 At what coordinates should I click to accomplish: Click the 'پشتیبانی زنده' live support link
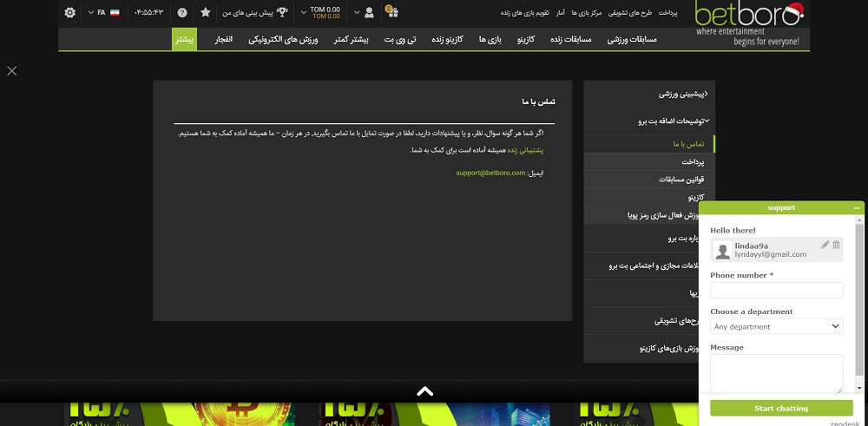(525, 150)
